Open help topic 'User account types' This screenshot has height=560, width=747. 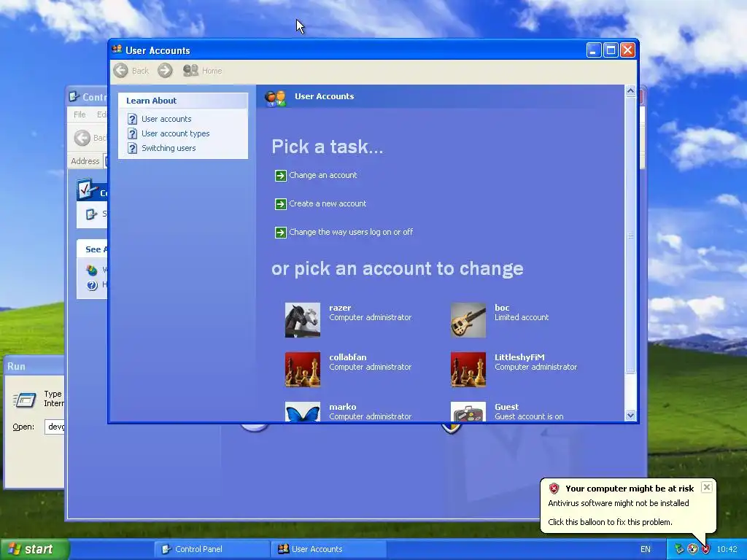coord(175,133)
